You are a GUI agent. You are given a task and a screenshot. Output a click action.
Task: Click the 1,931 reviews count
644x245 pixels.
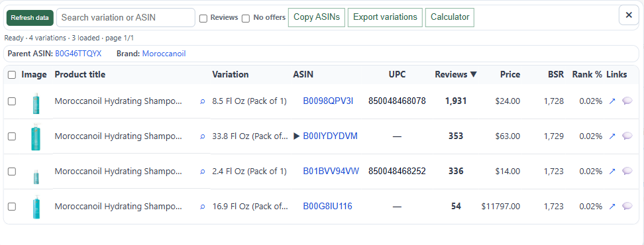tap(456, 101)
